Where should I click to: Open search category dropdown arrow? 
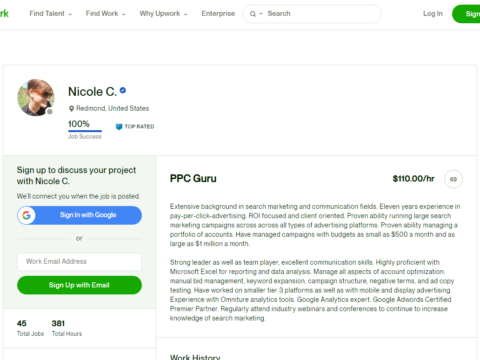pyautogui.click(x=261, y=14)
